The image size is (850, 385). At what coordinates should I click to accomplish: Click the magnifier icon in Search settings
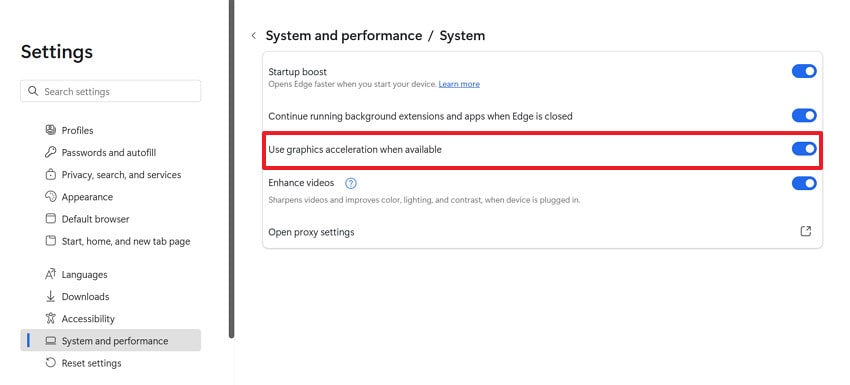point(34,91)
